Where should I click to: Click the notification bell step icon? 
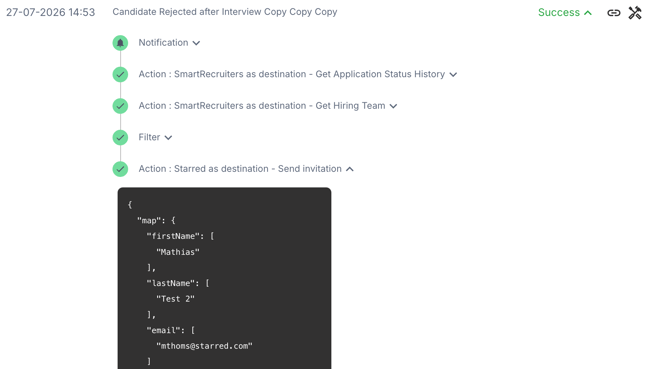coord(120,43)
